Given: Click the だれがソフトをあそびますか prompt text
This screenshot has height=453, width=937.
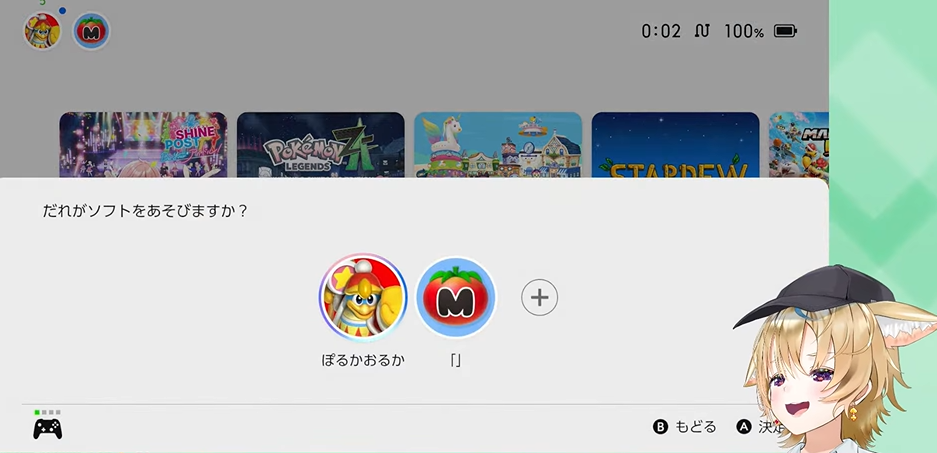Looking at the screenshot, I should coord(145,212).
